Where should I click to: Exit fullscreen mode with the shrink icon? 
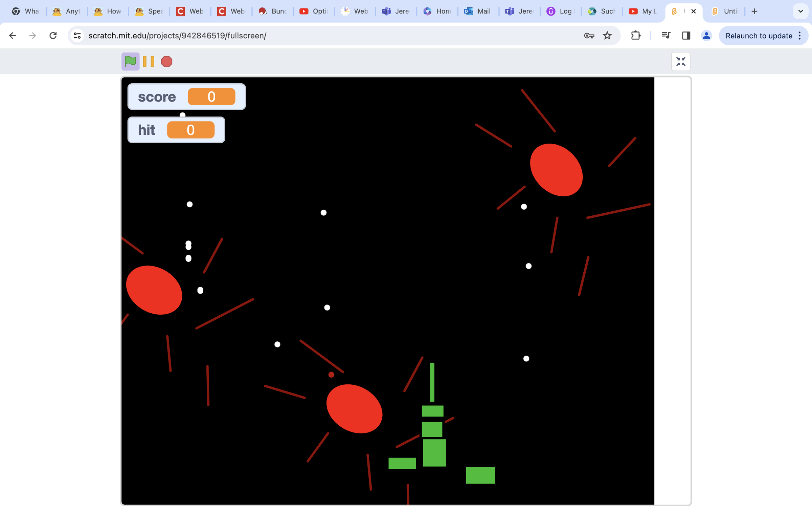click(x=681, y=61)
